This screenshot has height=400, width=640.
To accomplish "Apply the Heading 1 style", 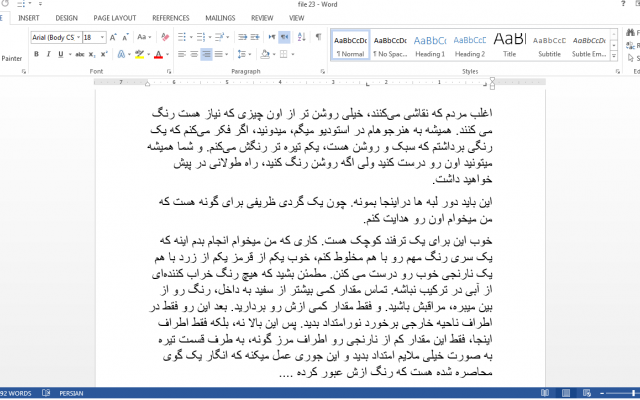I will 430,45.
